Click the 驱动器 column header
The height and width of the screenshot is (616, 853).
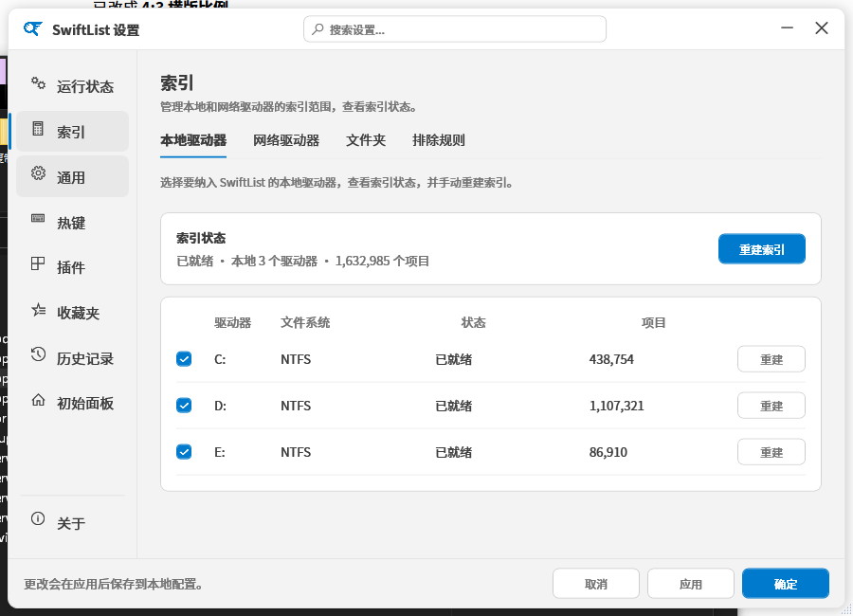point(233,323)
